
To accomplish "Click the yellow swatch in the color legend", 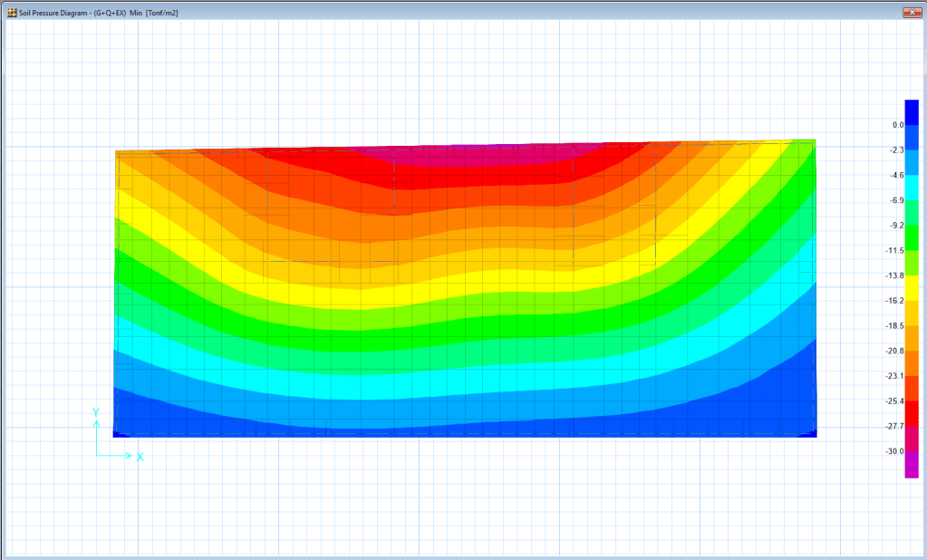I will coord(911,287).
